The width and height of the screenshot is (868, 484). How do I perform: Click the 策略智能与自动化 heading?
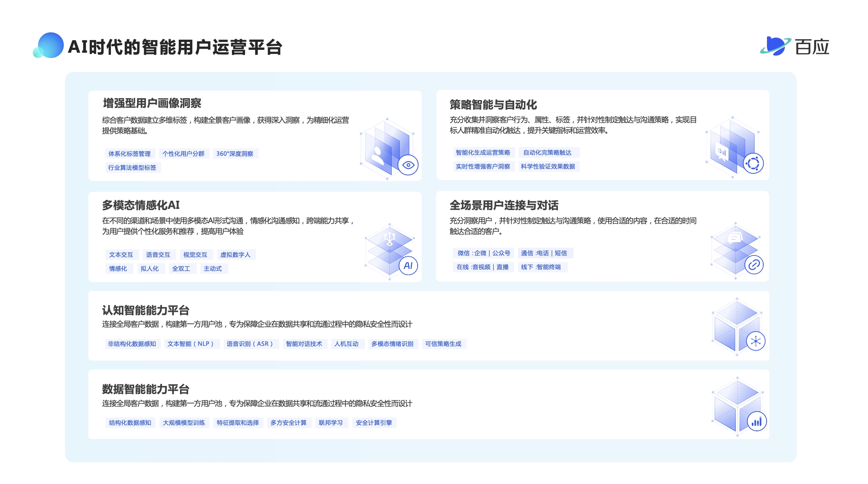[x=493, y=105]
